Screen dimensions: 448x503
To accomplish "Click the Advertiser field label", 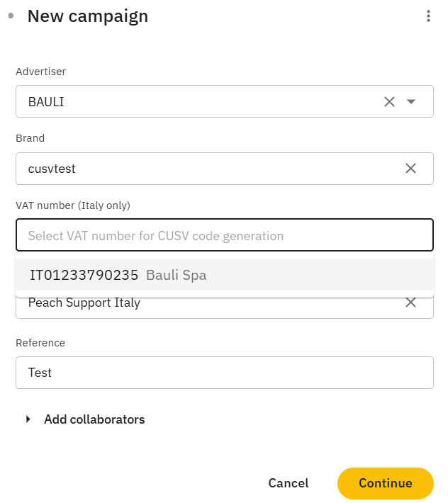I will 41,72.
